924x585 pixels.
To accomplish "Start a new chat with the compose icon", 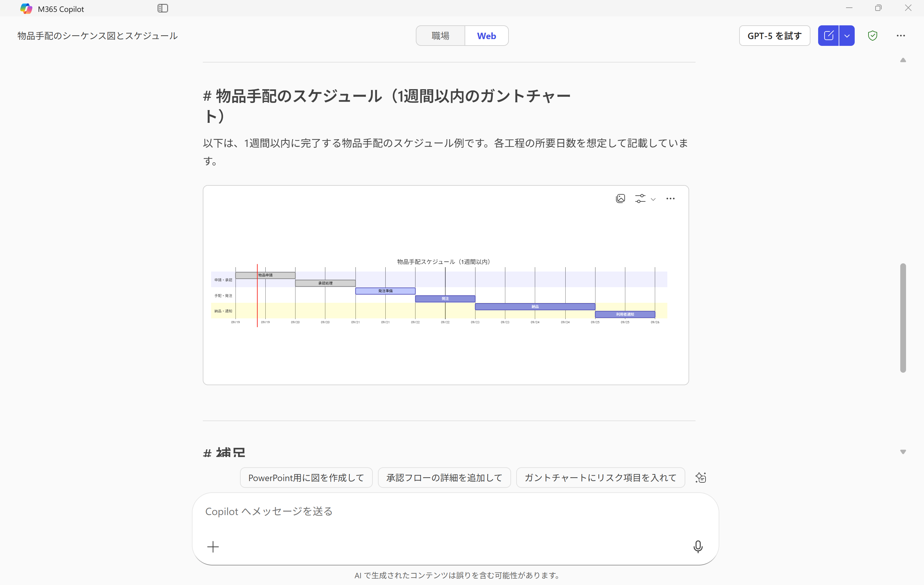I will point(829,35).
